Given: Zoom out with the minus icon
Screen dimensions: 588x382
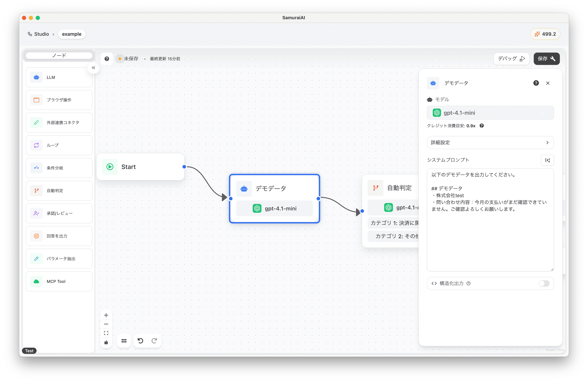Looking at the screenshot, I should pos(106,324).
